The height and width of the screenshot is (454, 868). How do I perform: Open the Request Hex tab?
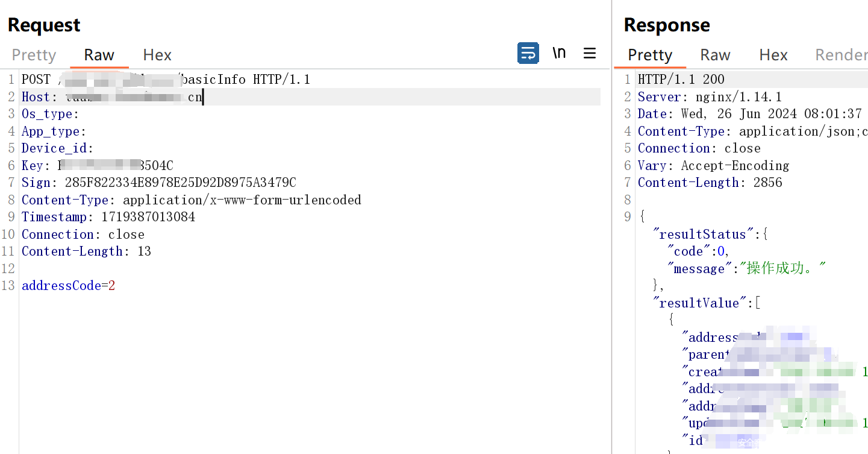157,55
